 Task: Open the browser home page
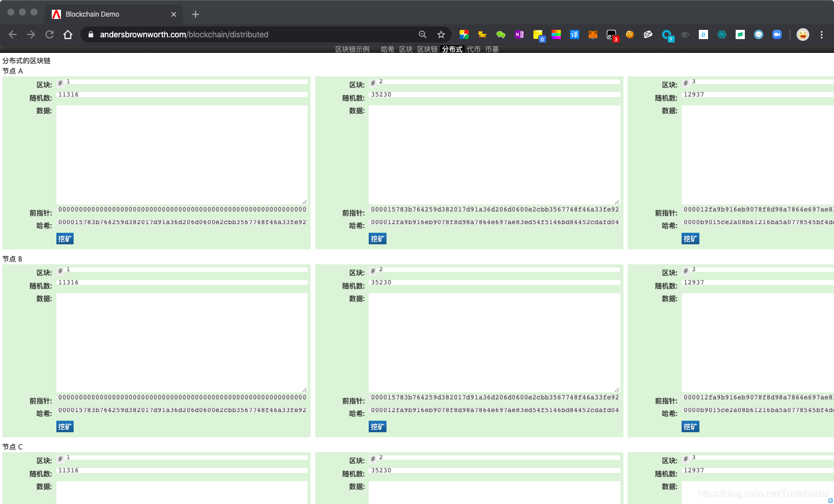tap(68, 34)
